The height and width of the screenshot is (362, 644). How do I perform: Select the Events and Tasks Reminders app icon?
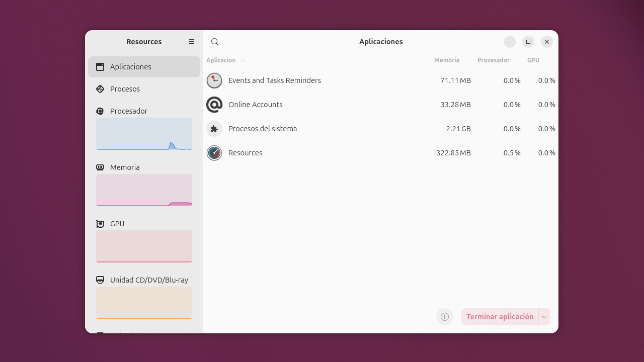click(x=214, y=80)
